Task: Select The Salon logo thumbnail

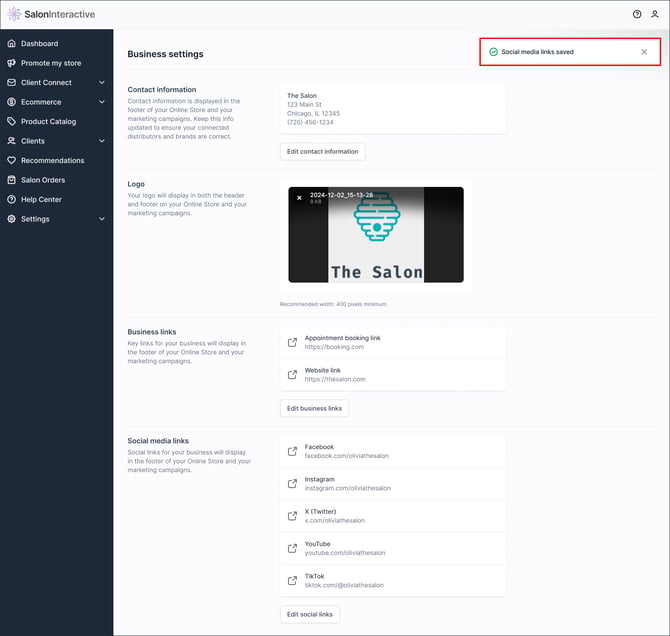Action: pyautogui.click(x=376, y=235)
